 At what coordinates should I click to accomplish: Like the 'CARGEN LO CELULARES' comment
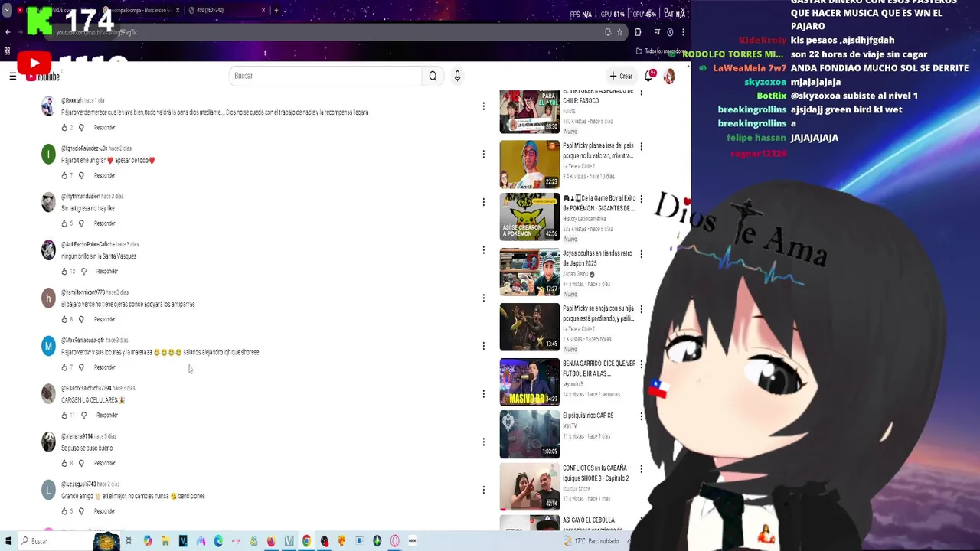click(64, 415)
